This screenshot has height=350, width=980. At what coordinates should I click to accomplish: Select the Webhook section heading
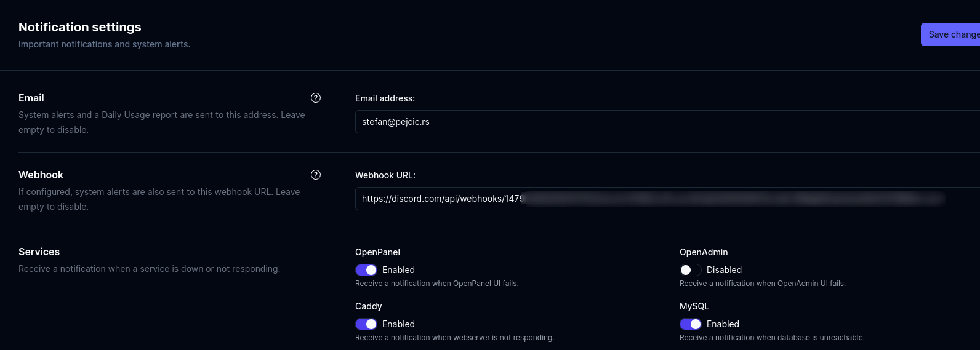(x=41, y=175)
